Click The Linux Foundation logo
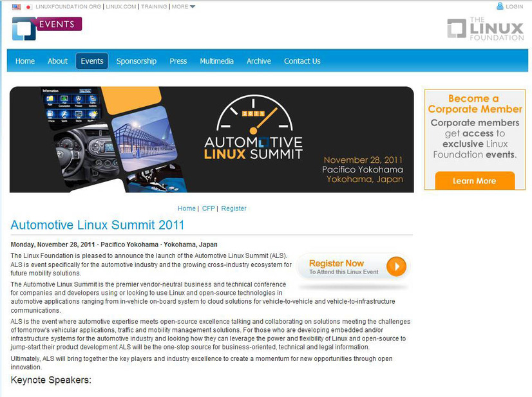This screenshot has height=397, width=532. tap(486, 29)
